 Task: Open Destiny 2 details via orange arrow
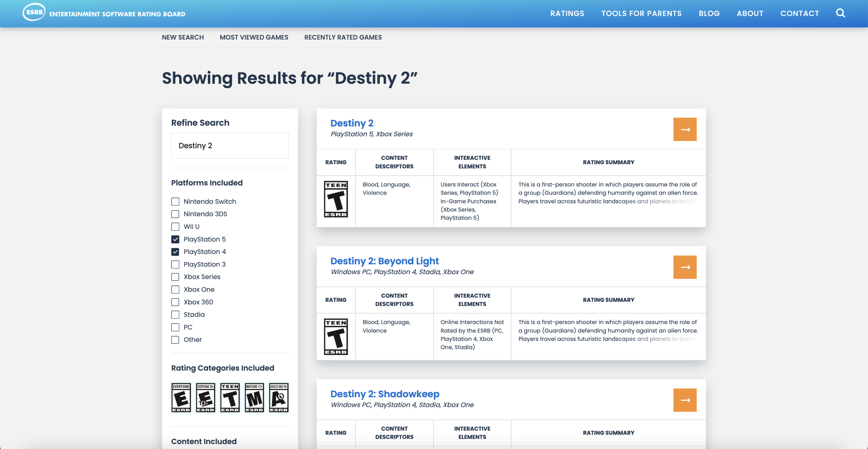[x=685, y=129]
